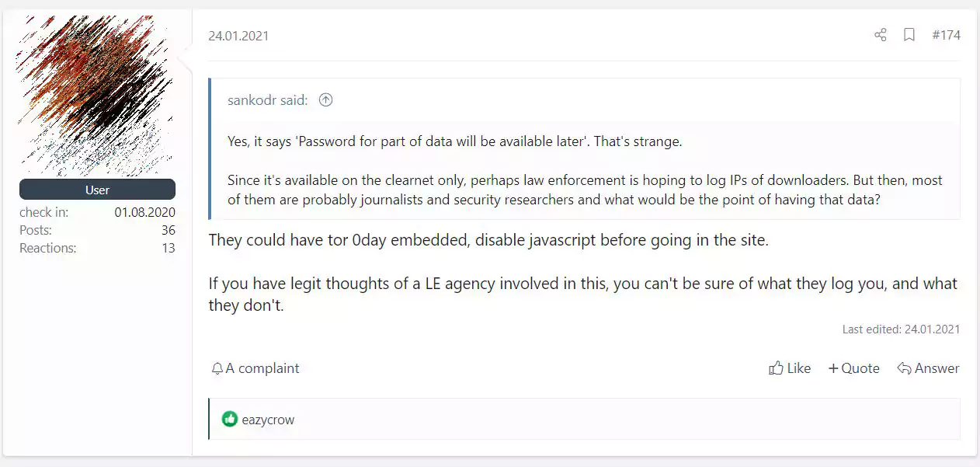
Task: Open the sankodr said quote attribution
Action: point(267,99)
